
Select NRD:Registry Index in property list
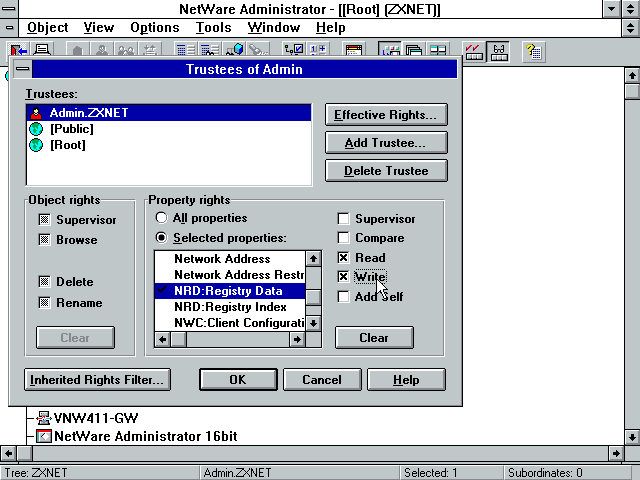point(230,307)
